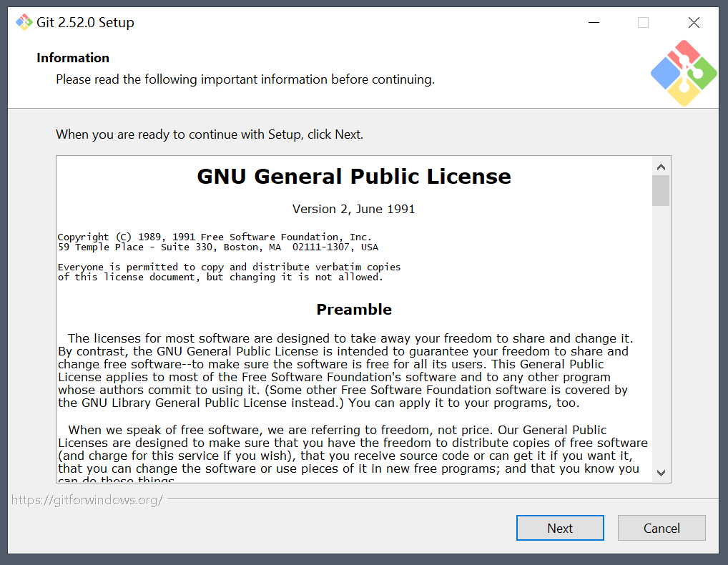The height and width of the screenshot is (565, 728).
Task: Click the license scrollbar down arrow
Action: (661, 473)
